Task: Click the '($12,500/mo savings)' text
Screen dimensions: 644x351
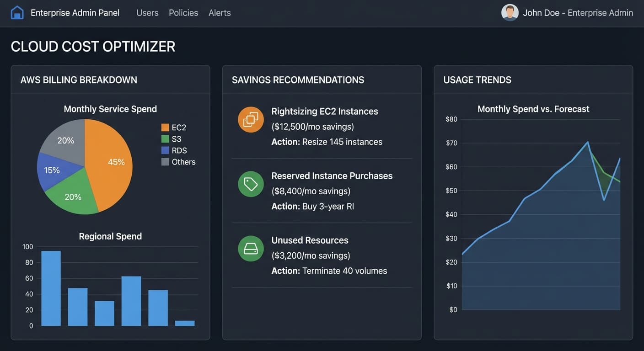Action: coord(312,127)
